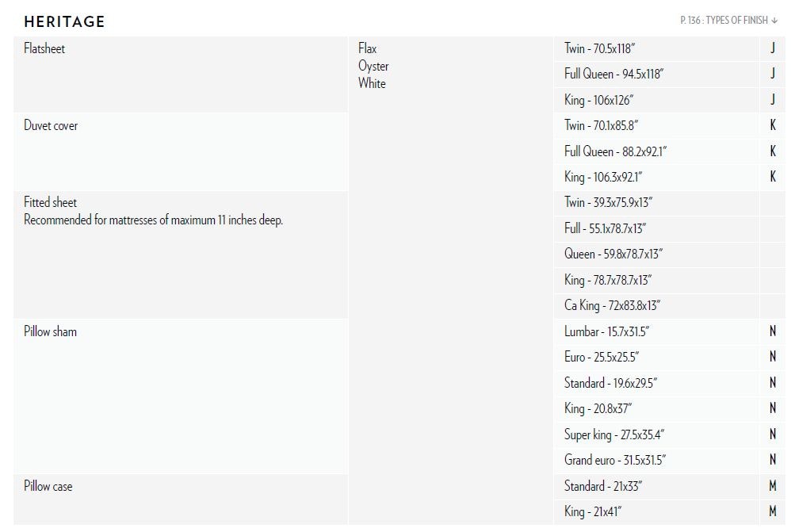The height and width of the screenshot is (532, 795).
Task: Select Ca King - 72x83.8x13" fitted size
Action: click(612, 305)
